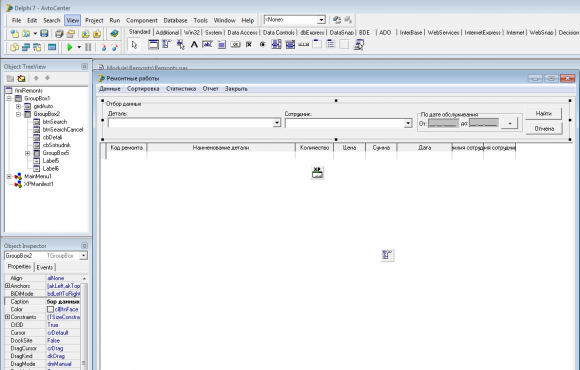Click the Отмена button
Screen dimensions: 580x370
coord(544,129)
